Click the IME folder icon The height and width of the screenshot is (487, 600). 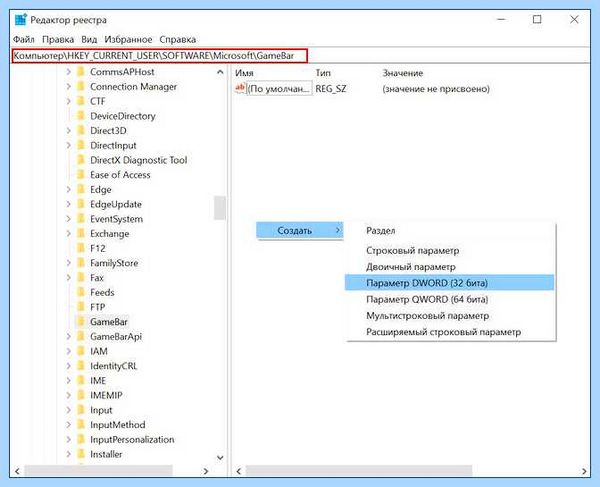(81, 381)
